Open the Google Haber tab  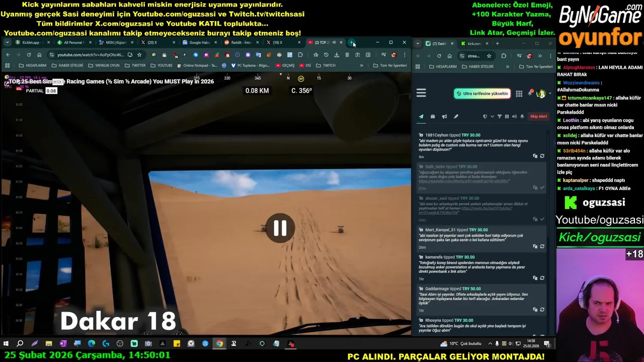pos(199,43)
